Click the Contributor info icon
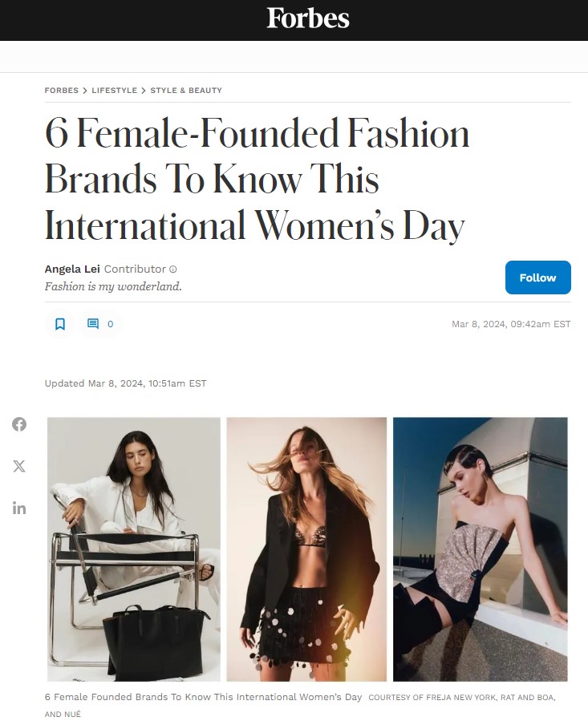 pyautogui.click(x=173, y=269)
